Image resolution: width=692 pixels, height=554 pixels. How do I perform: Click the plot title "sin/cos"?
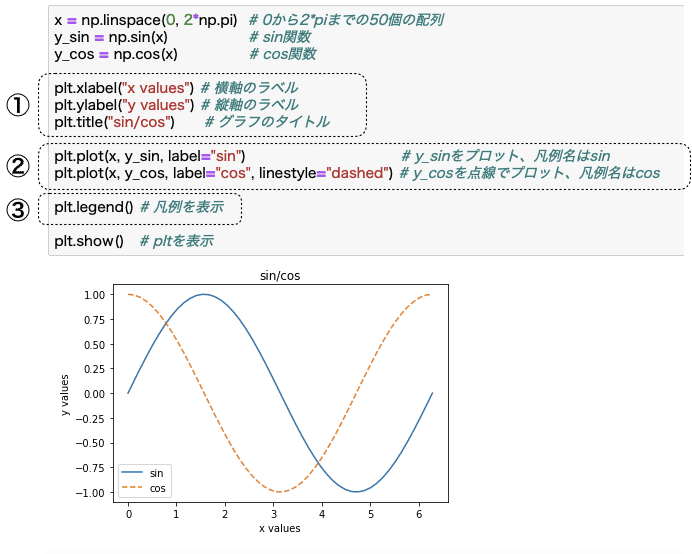coord(280,275)
